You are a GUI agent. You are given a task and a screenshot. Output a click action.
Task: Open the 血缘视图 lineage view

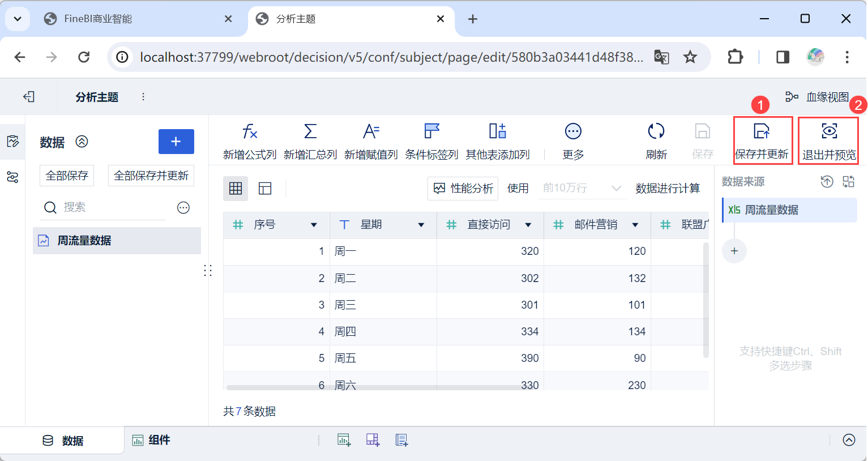(x=817, y=97)
